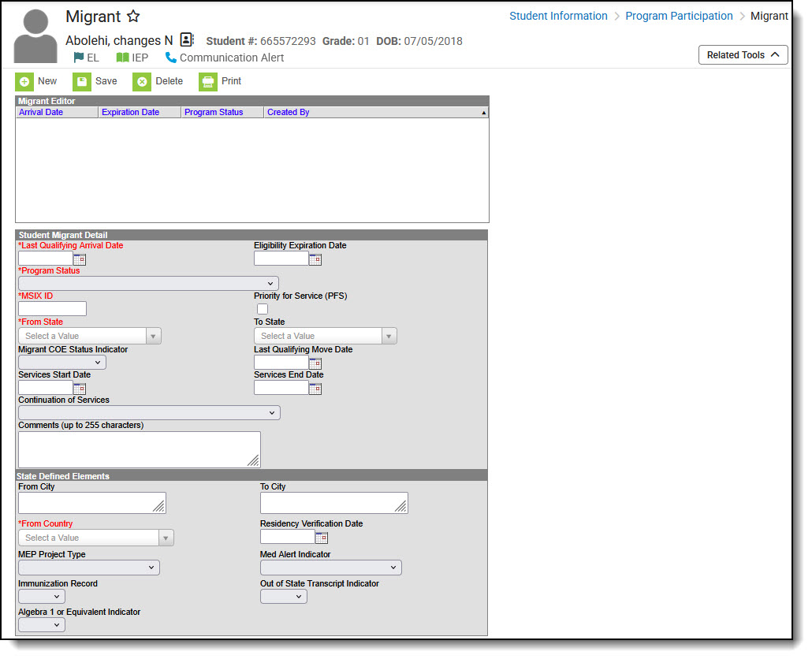Favorite the Migrant page with star icon
The height and width of the screenshot is (659, 812).
pos(133,17)
